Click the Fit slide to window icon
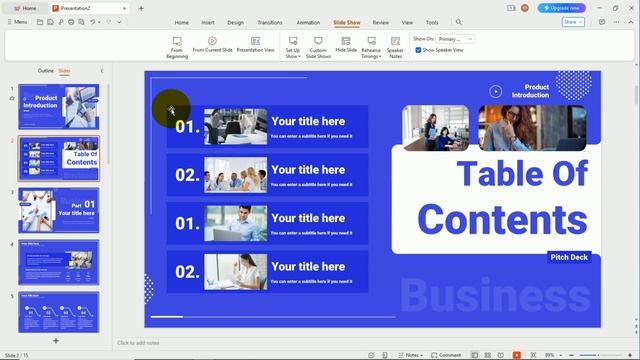Viewport: 640px width, 360px height. pyautogui.click(x=533, y=355)
